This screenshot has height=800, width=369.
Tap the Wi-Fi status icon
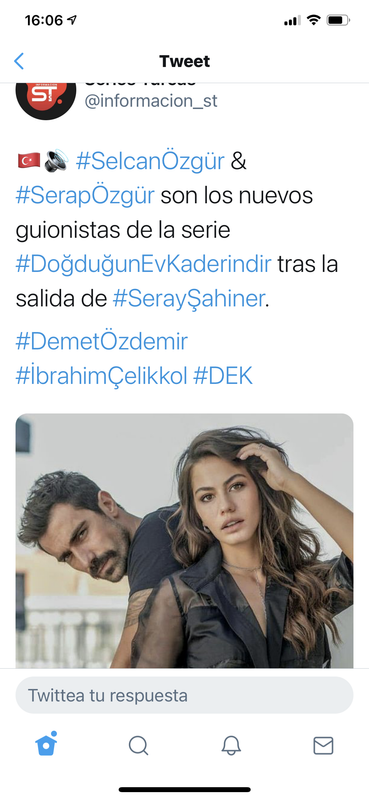[314, 20]
